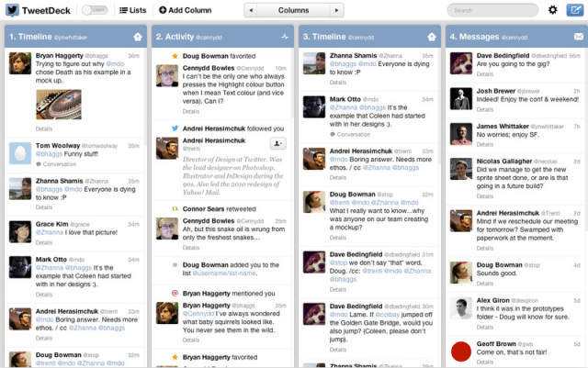Select the 4. Messages column header
Image resolution: width=588 pixels, height=368 pixels.
coord(515,37)
